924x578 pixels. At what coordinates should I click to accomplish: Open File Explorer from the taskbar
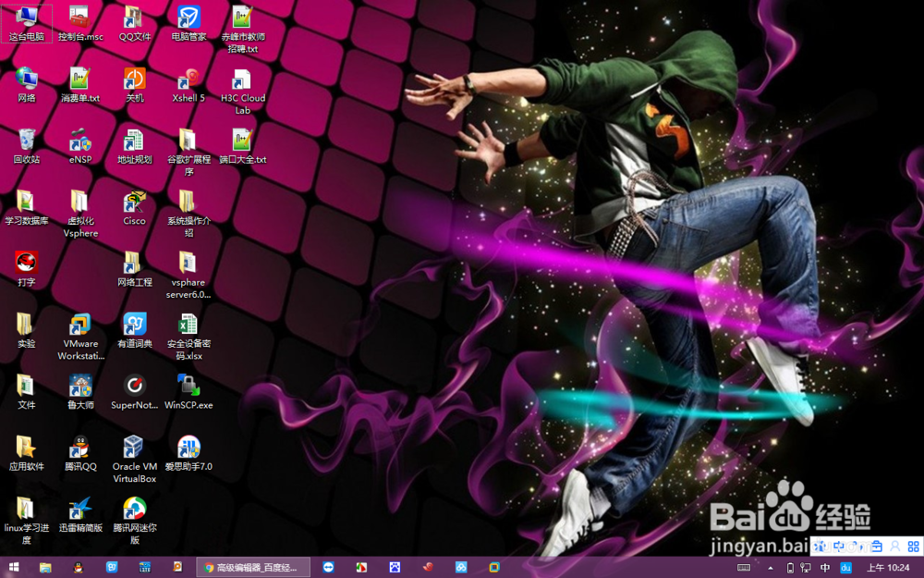tap(45, 568)
